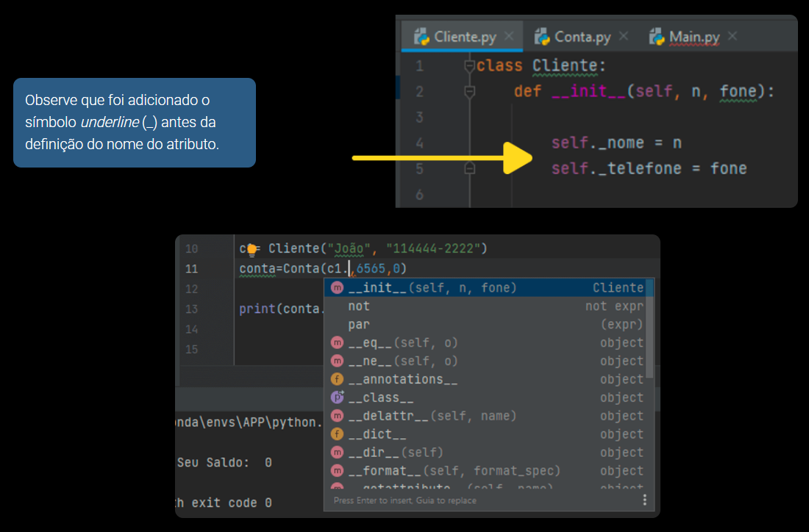Click the field icon beside __annotations__
This screenshot has height=532, width=809.
pos(337,379)
